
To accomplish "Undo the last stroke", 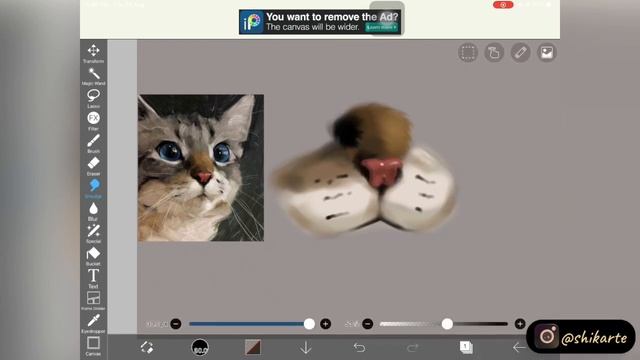I will tap(359, 347).
